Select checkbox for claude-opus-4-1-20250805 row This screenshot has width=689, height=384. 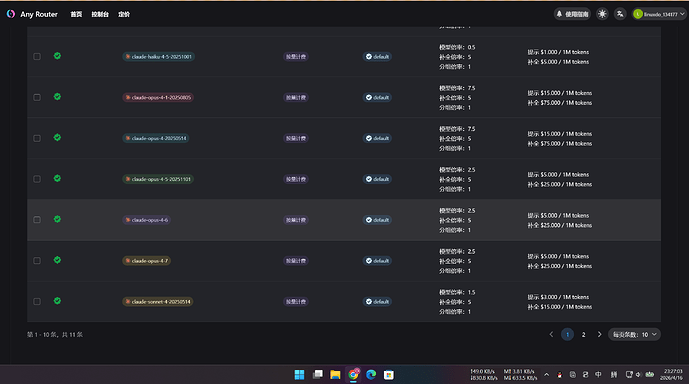point(37,98)
